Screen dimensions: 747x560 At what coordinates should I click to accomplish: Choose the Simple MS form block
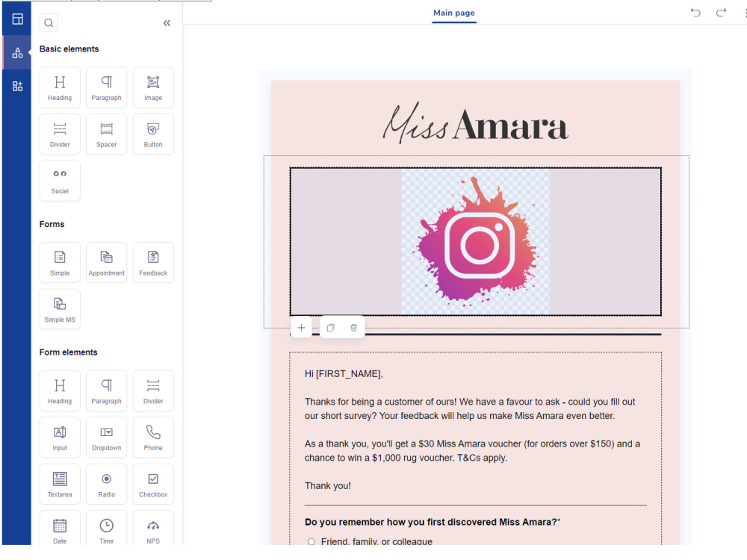[x=60, y=310]
